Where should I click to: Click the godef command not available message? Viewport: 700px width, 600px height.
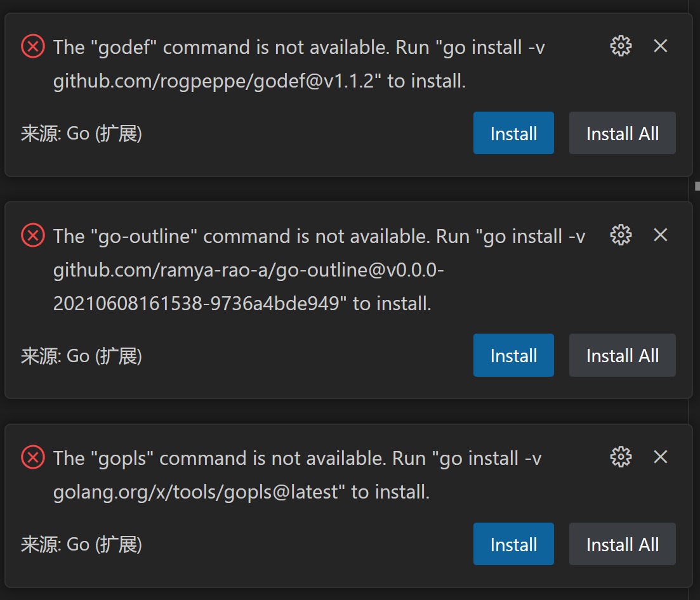tap(299, 64)
